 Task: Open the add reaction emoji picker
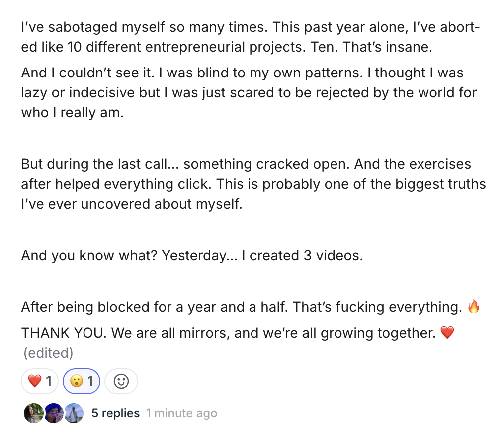[x=121, y=381]
